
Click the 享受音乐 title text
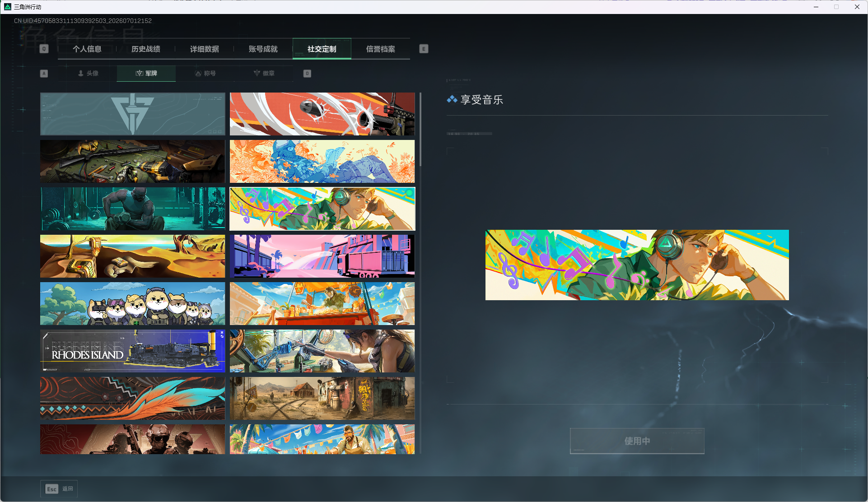482,100
